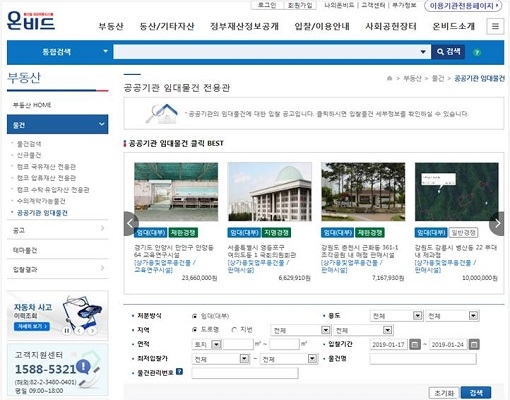510x400 pixels.
Task: Open the 신규물건 sidebar link
Action: (29, 155)
